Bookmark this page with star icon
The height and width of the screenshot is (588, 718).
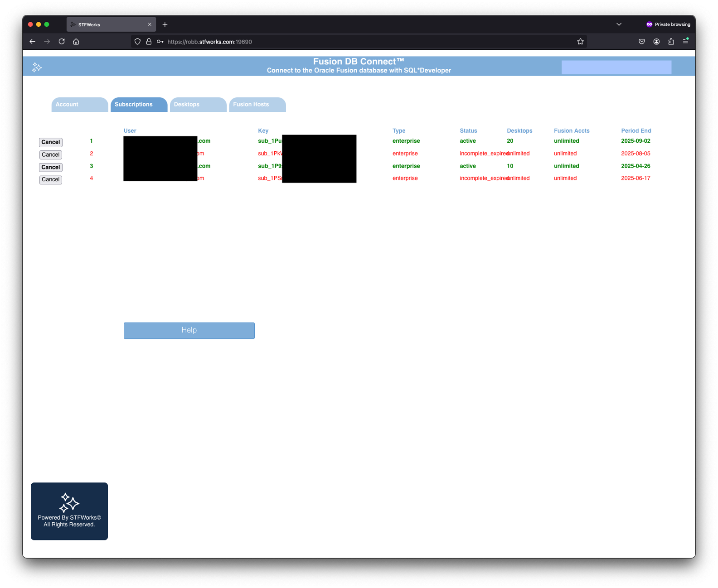pos(580,42)
